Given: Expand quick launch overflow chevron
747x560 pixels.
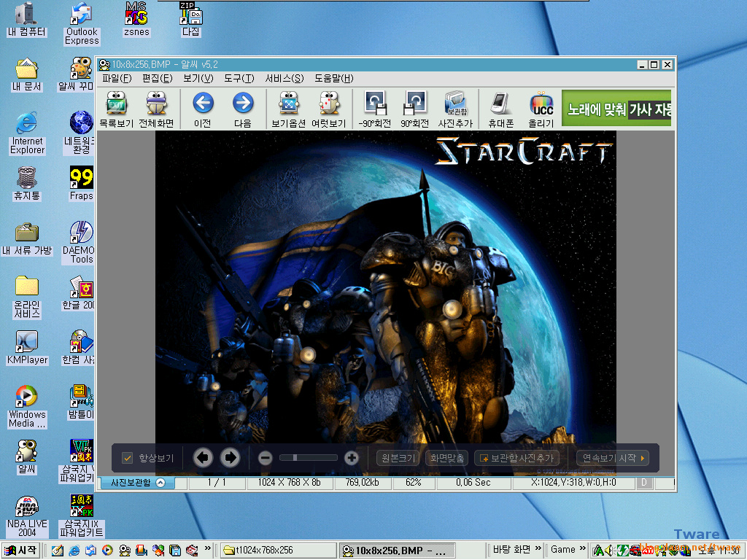Looking at the screenshot, I should click(208, 548).
